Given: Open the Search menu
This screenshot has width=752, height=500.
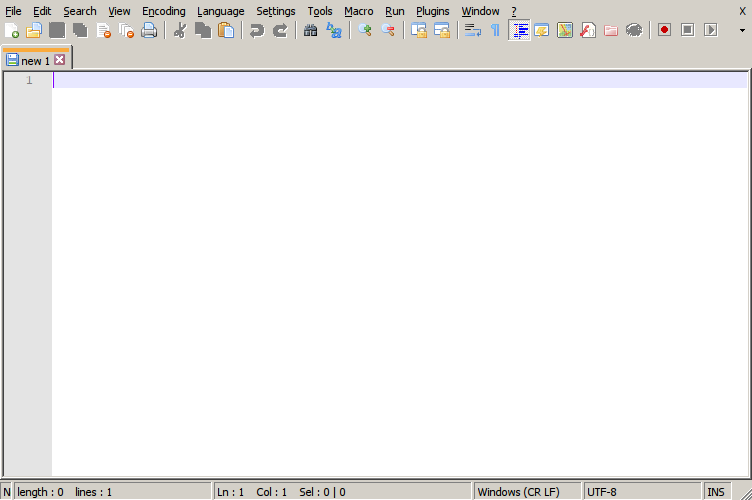Looking at the screenshot, I should pos(80,11).
